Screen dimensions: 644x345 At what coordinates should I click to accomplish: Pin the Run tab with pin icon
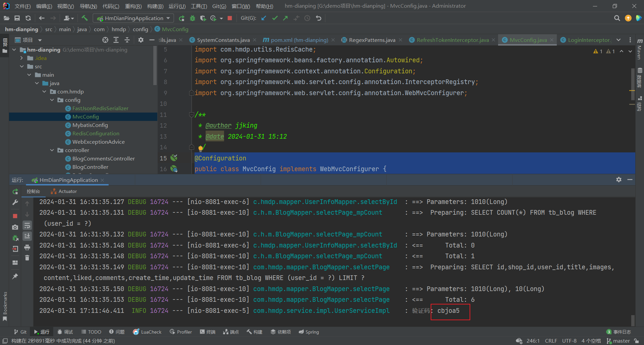(15, 276)
